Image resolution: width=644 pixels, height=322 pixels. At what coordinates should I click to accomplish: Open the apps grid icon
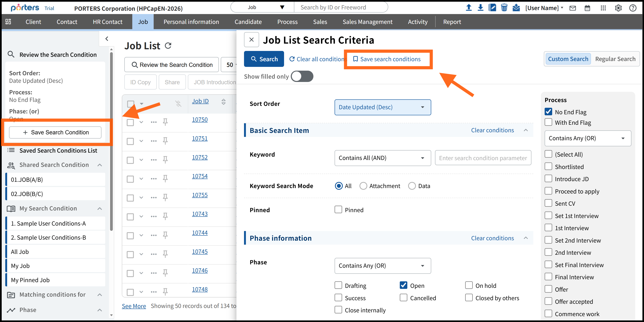click(603, 8)
